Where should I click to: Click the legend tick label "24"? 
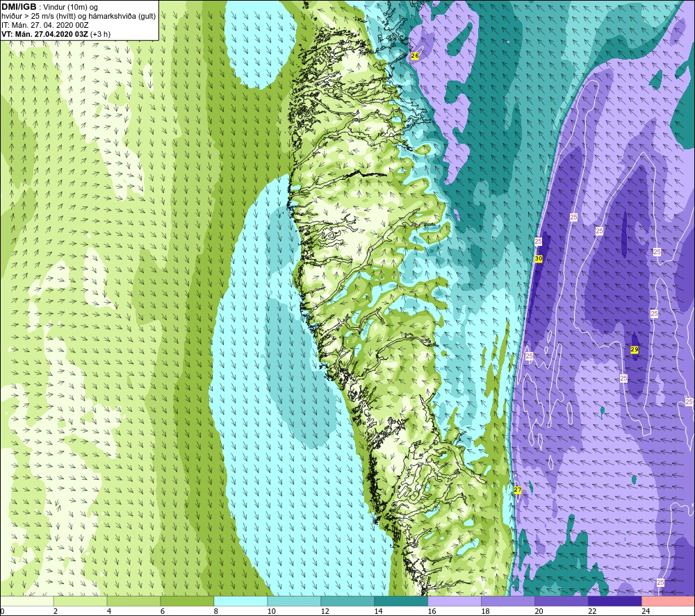pos(646,611)
